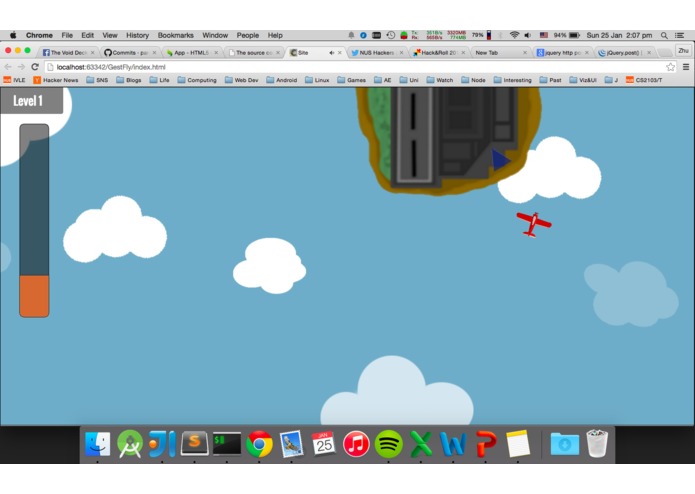
Task: Click the red airplane in the game
Action: [x=534, y=224]
